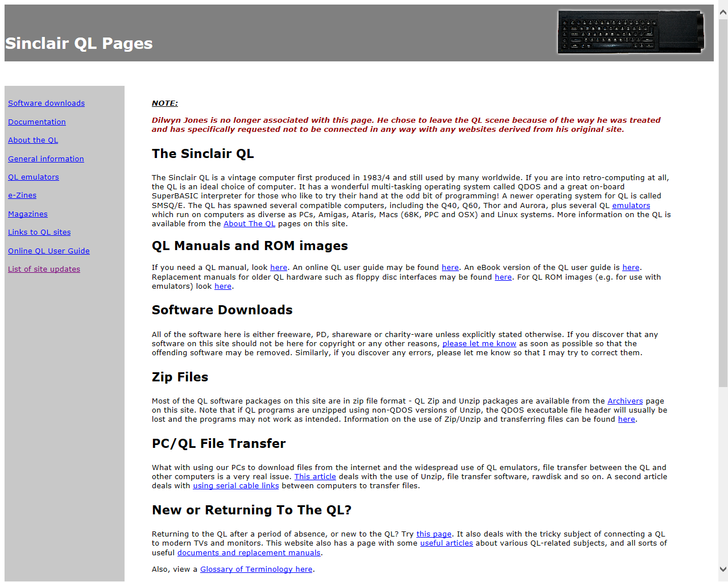Click the Sinclair QL keyboard image

click(x=630, y=32)
